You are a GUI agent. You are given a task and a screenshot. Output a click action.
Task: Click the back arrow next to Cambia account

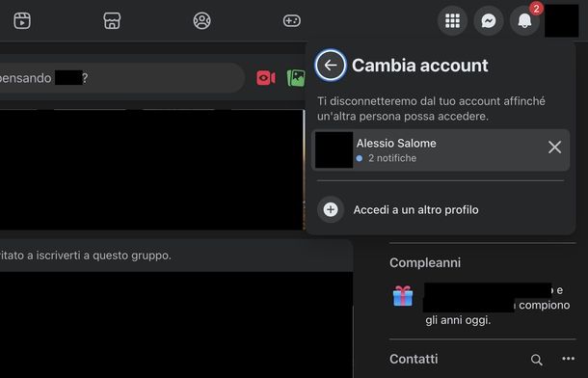[x=331, y=66]
